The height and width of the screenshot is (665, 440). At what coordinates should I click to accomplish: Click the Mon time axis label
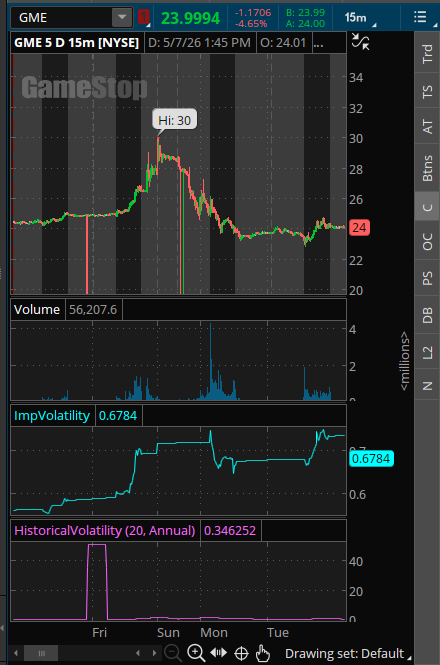pyautogui.click(x=214, y=632)
